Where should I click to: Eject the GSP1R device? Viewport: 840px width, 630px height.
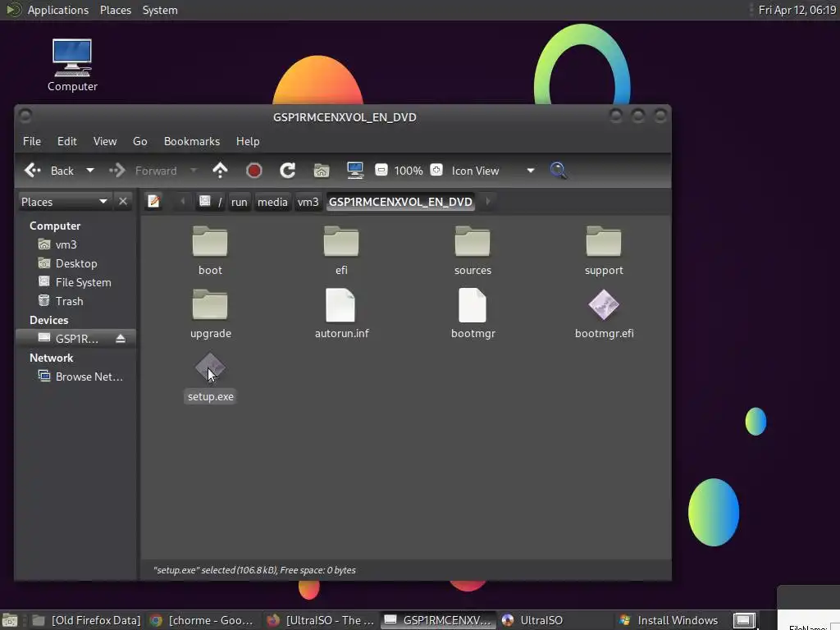(121, 339)
